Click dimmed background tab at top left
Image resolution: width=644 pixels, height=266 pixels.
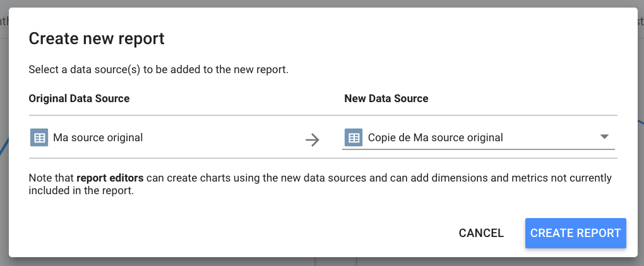click(x=4, y=21)
